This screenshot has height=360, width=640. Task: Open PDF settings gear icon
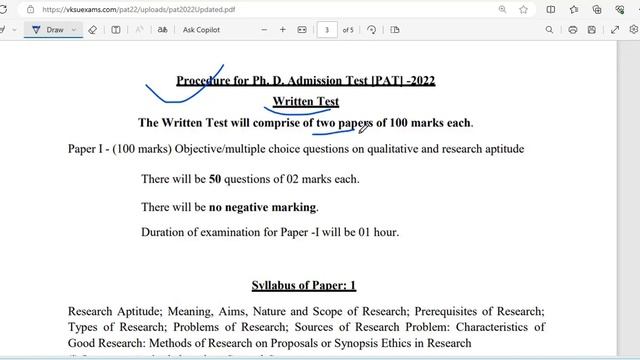tap(634, 30)
